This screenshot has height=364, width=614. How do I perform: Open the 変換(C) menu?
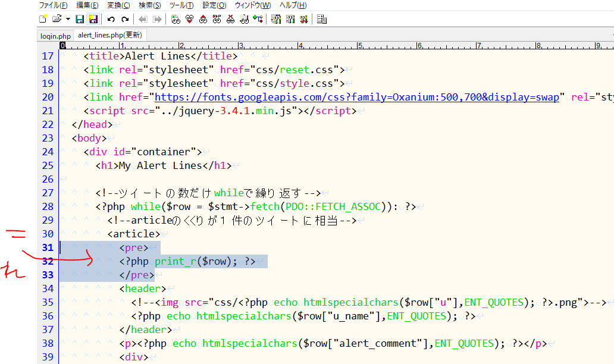[118, 5]
